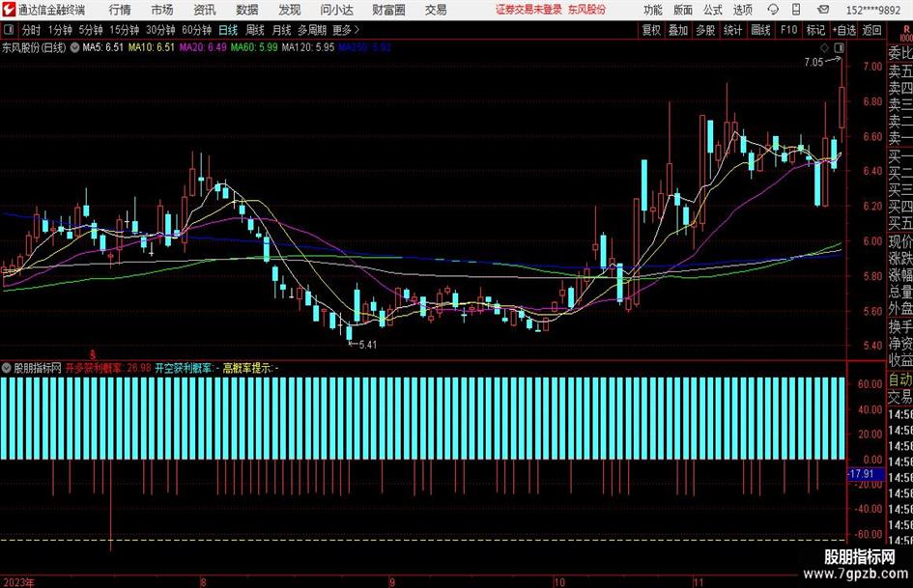
Task: Open the 问小达 menu
Action: coord(336,10)
